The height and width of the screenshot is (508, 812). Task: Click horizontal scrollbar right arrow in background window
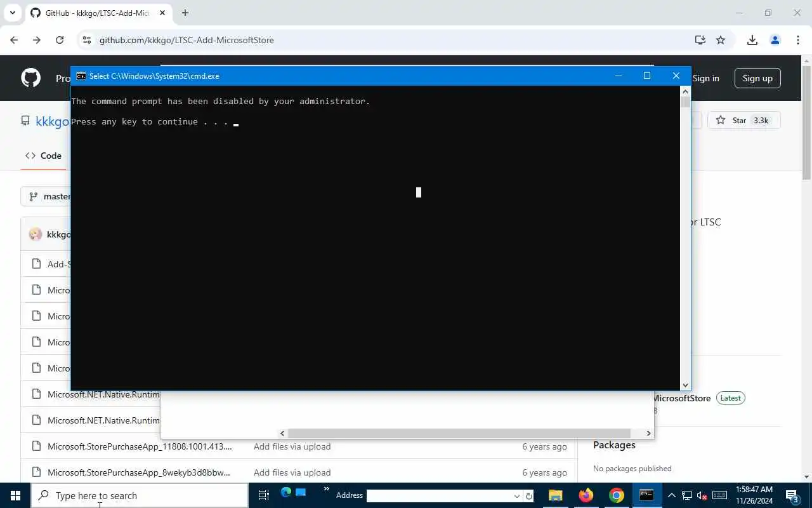(x=648, y=433)
